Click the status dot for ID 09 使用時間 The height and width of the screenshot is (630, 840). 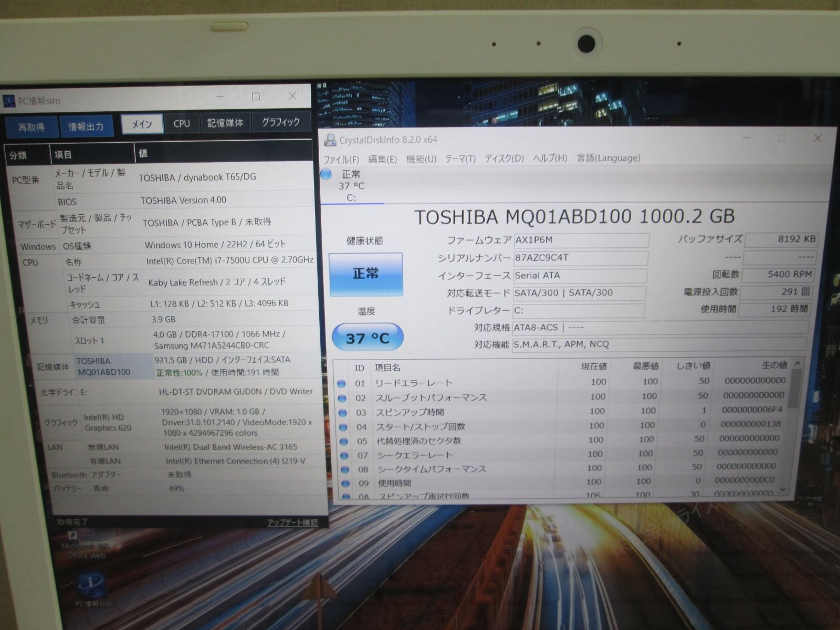click(345, 484)
